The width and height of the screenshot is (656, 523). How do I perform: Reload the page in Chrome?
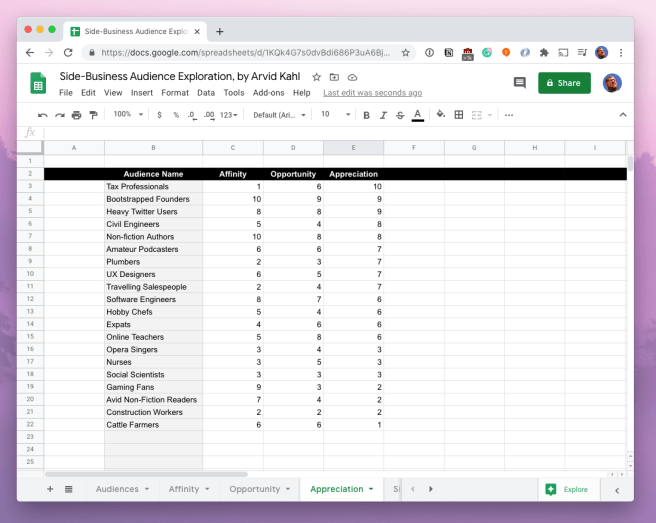pyautogui.click(x=68, y=53)
